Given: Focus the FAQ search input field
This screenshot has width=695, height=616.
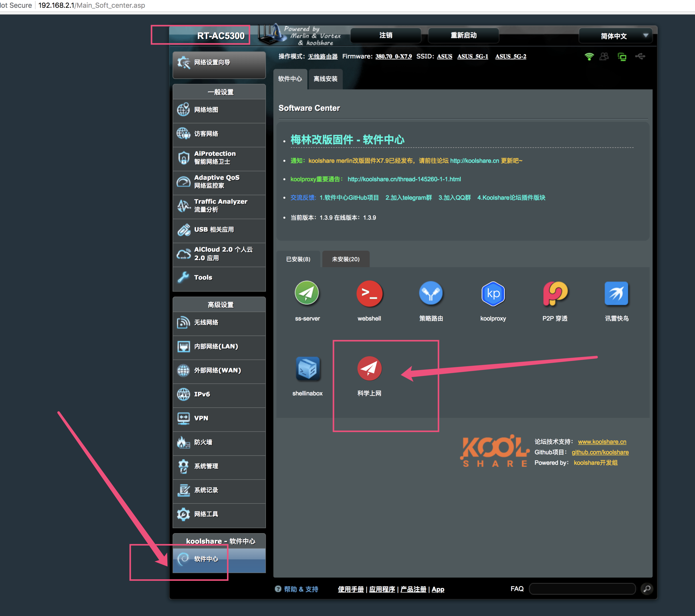Looking at the screenshot, I should point(582,589).
